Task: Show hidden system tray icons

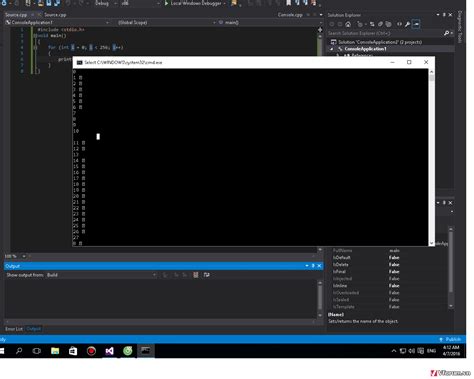Action: [394, 351]
